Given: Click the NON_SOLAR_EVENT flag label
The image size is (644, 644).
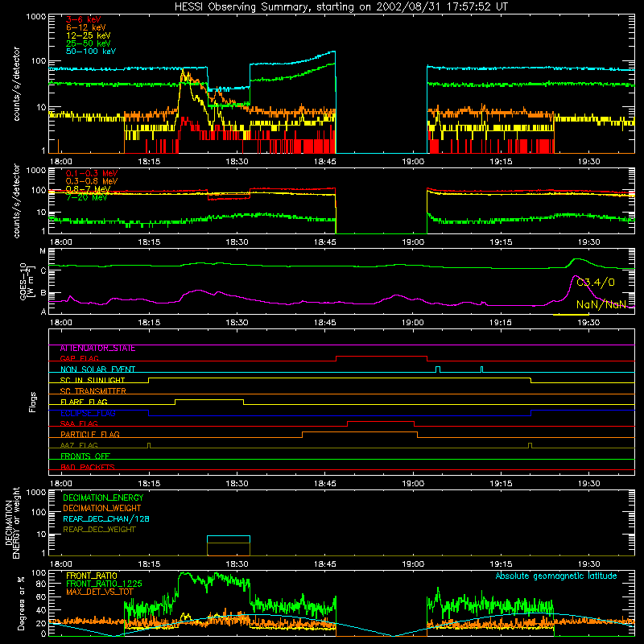Looking at the screenshot, I should 97,369.
